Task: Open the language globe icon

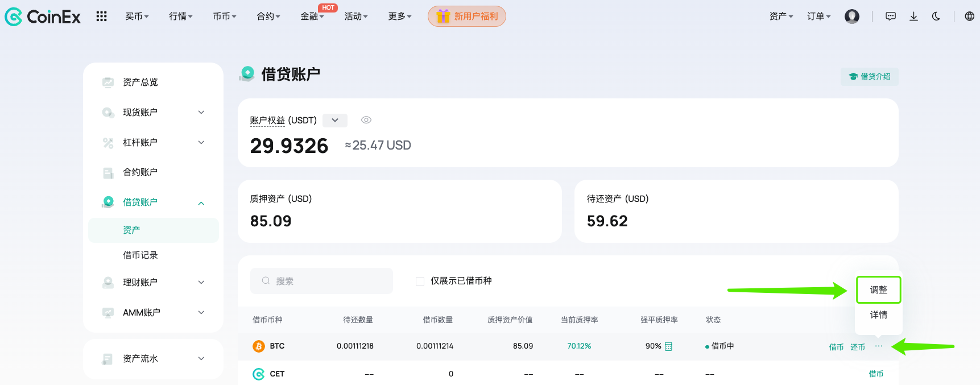Action: (970, 16)
